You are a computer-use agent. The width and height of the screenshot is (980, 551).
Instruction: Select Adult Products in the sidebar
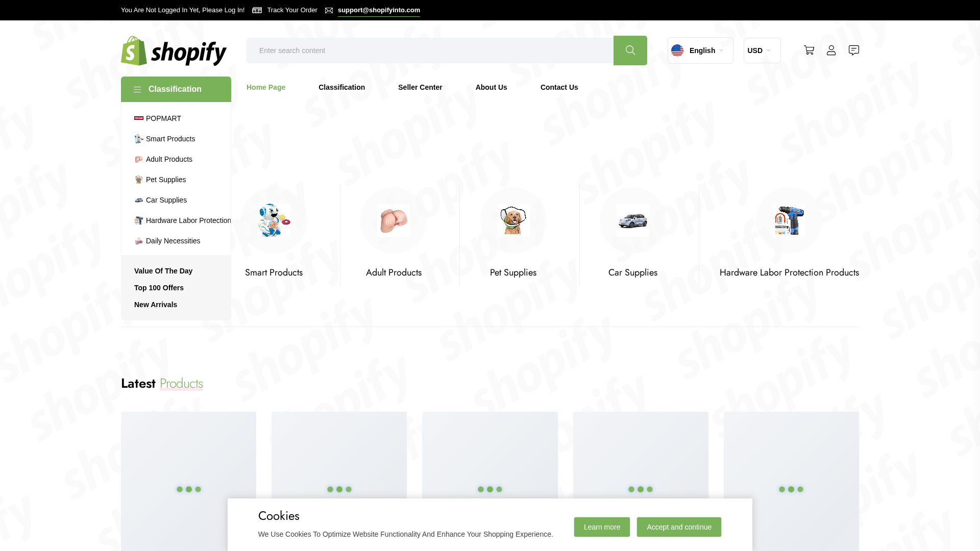tap(169, 159)
